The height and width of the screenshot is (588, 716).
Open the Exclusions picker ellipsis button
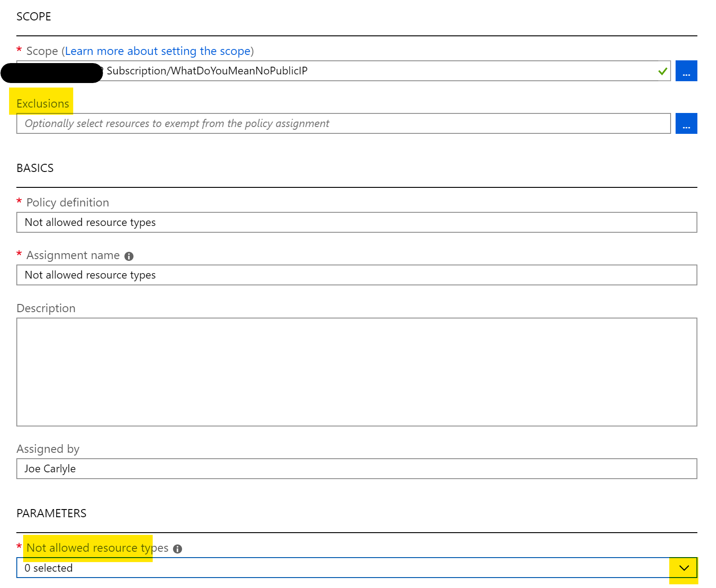click(x=686, y=123)
